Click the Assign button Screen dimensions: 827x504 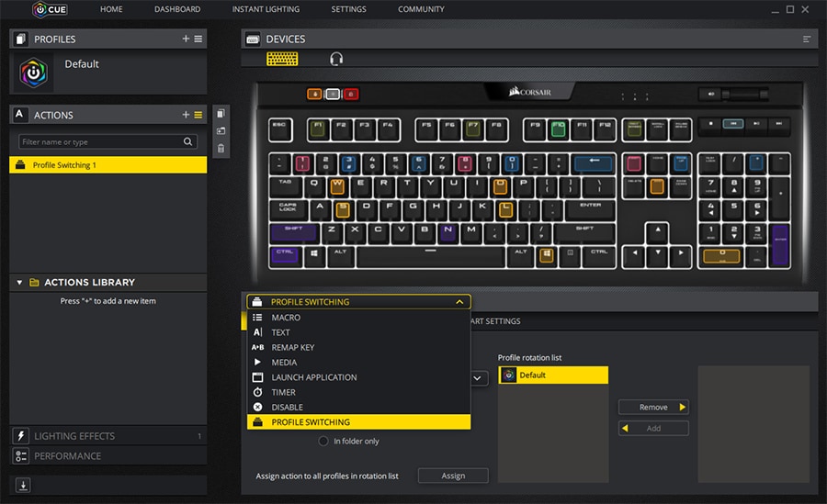pyautogui.click(x=453, y=476)
